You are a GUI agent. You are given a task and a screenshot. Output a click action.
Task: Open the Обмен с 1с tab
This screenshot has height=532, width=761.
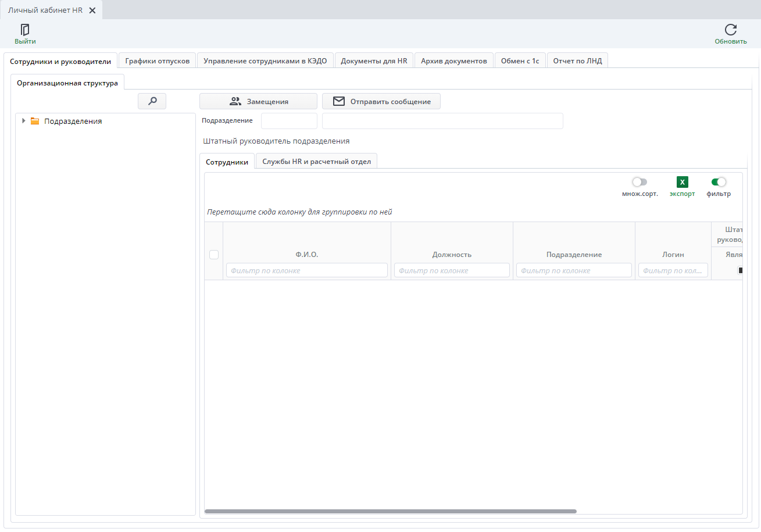(520, 60)
